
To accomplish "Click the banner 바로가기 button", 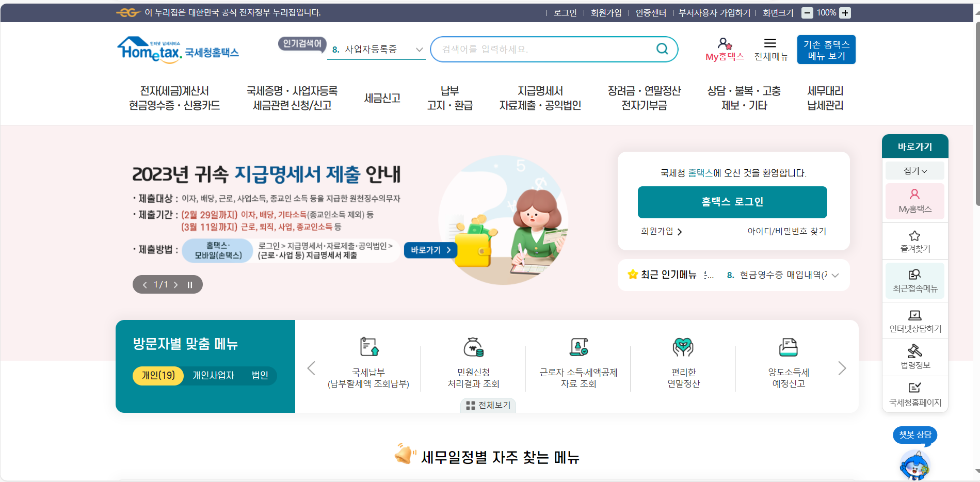I will [x=430, y=250].
